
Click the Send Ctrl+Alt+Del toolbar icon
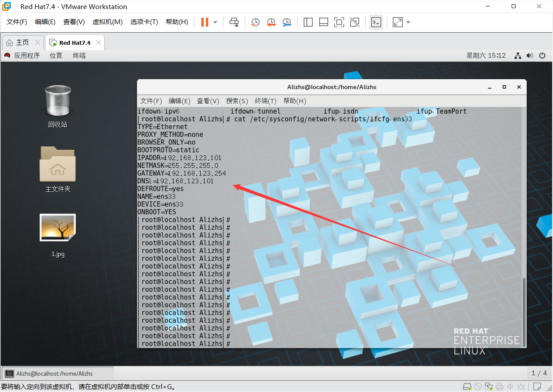click(x=234, y=22)
